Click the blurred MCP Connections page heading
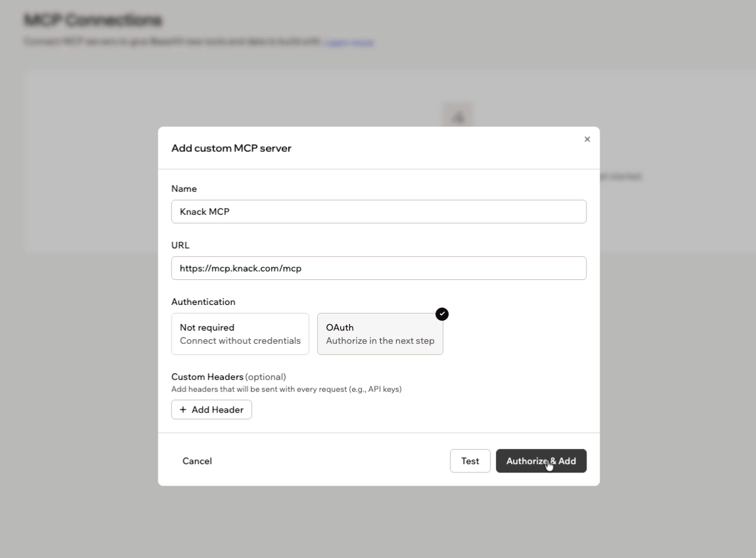This screenshot has width=756, height=558. (93, 20)
